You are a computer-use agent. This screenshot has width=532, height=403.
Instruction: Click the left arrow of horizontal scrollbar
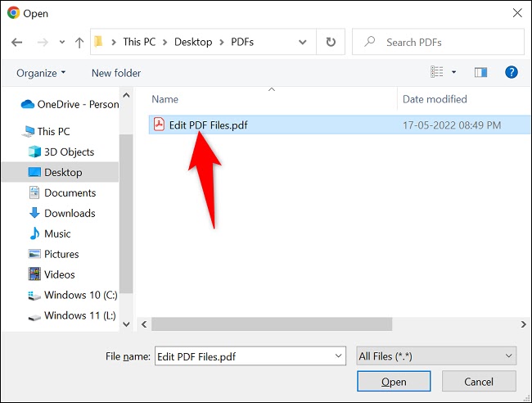(144, 324)
